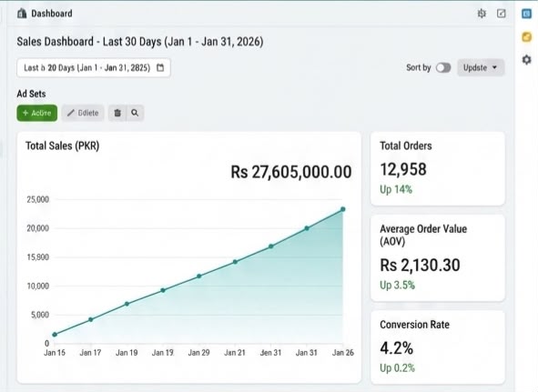Click the 25,000 y-axis label
Viewport: 538px width, 392px height.
pos(37,199)
